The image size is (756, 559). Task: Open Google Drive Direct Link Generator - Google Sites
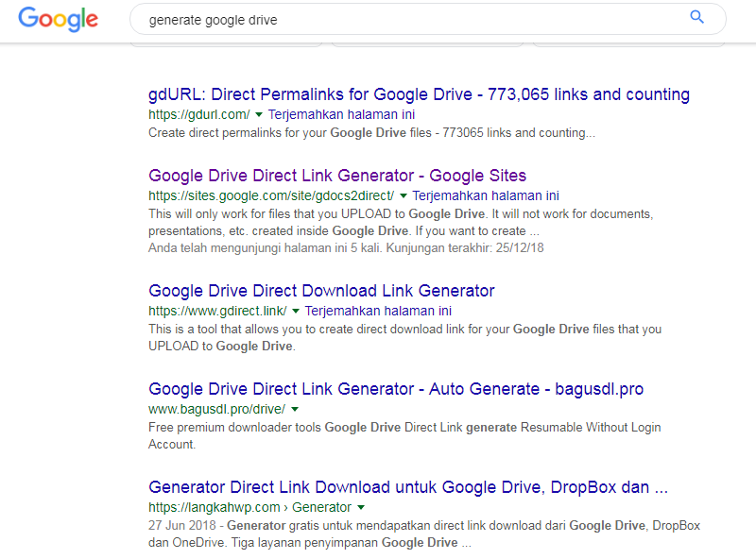tap(337, 176)
